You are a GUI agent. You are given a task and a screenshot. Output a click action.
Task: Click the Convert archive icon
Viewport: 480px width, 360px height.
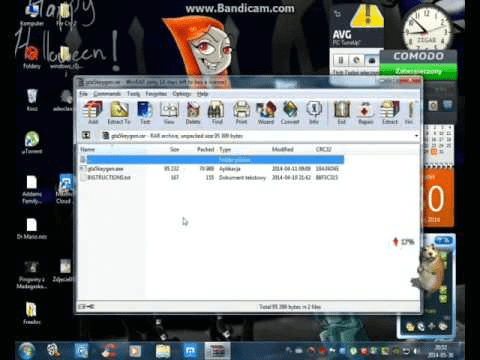(x=290, y=113)
